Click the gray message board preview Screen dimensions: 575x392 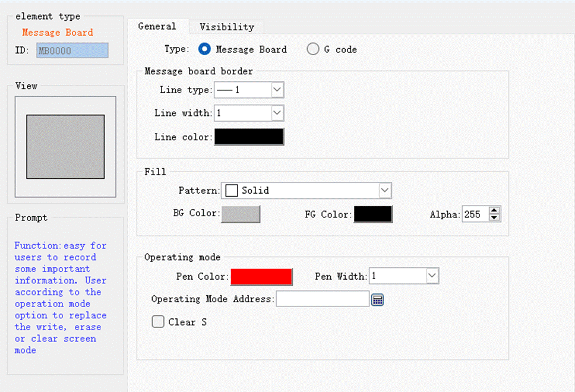point(65,147)
